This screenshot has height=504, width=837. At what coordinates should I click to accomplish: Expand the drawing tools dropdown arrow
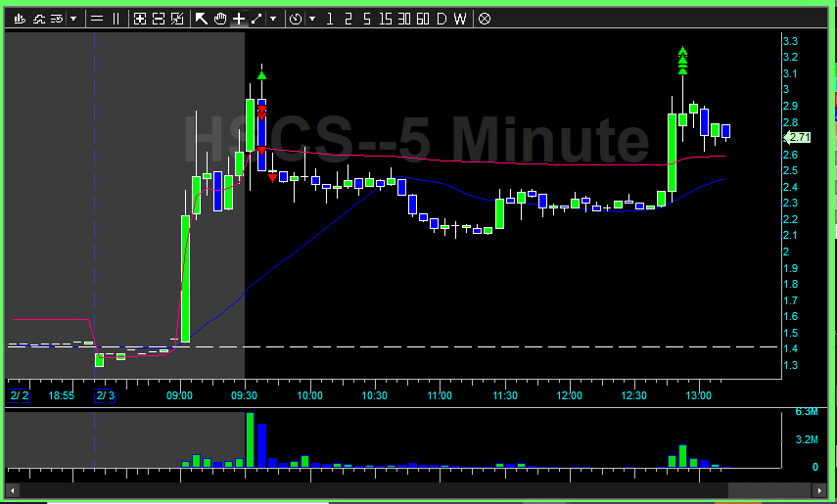point(273,20)
